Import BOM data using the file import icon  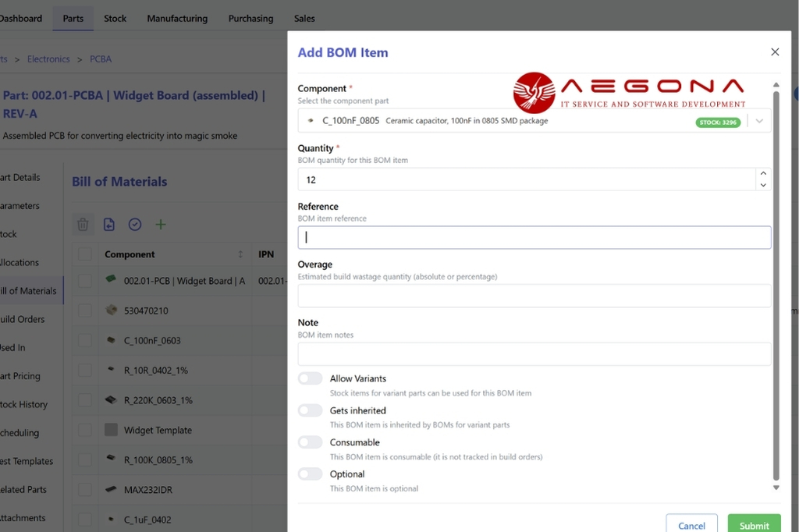(x=108, y=224)
